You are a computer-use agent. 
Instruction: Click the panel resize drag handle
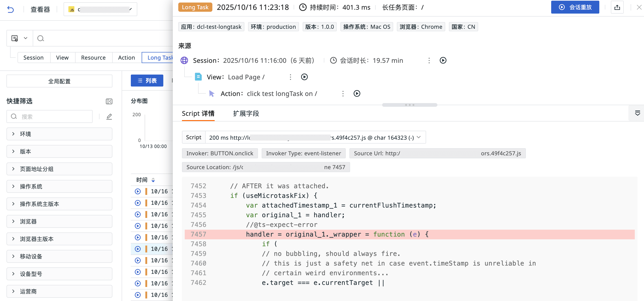click(x=409, y=105)
